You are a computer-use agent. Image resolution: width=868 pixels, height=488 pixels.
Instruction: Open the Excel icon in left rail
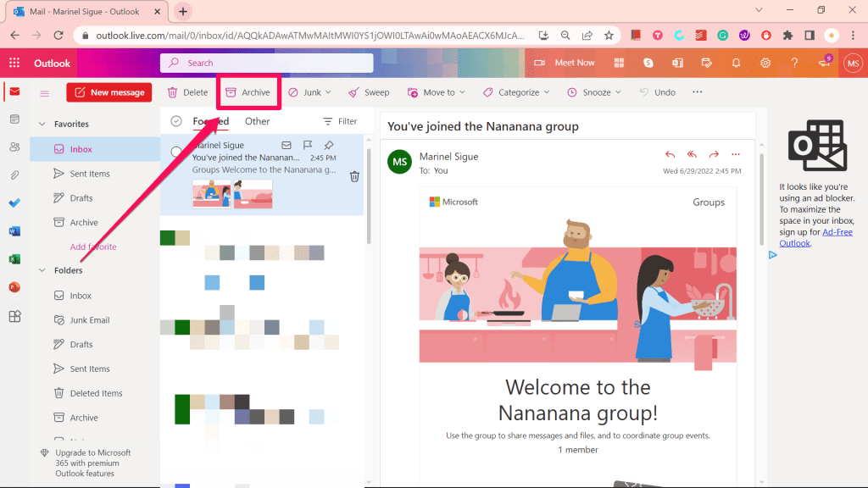pos(14,259)
